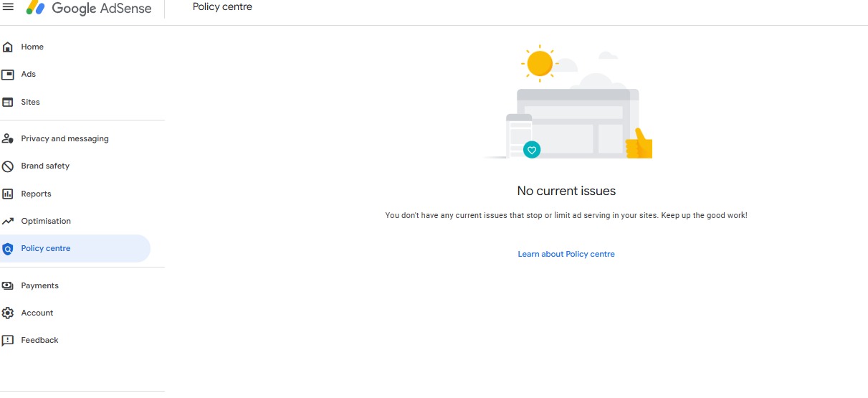Click the Google AdSense title text
This screenshot has height=398, width=868.
click(x=102, y=9)
